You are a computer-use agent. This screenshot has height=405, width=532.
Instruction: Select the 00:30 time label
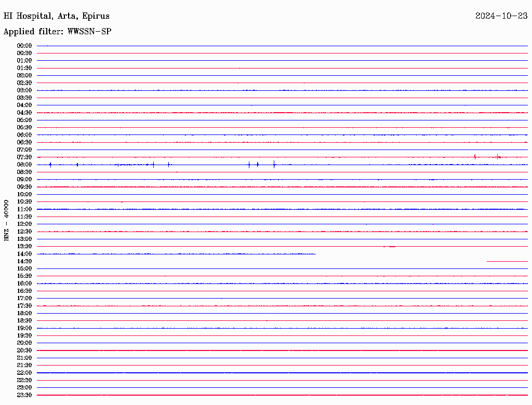pyautogui.click(x=24, y=53)
